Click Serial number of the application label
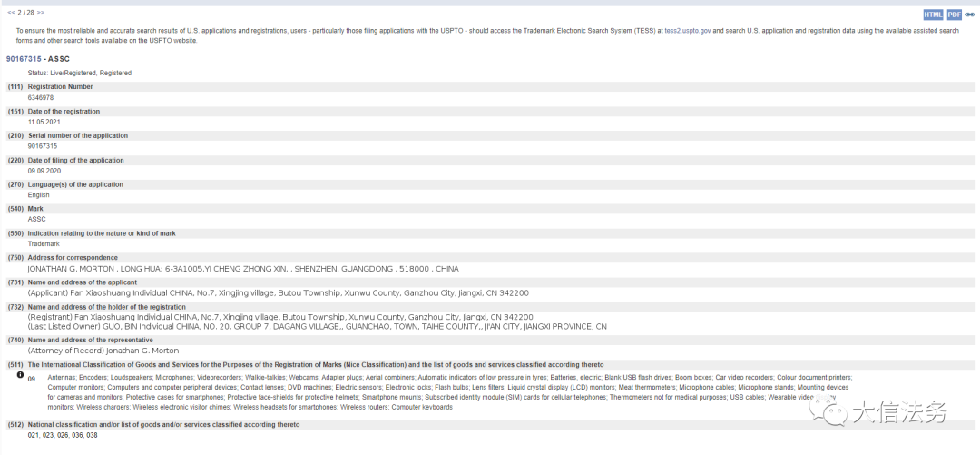This screenshot has height=455, width=980. point(78,136)
